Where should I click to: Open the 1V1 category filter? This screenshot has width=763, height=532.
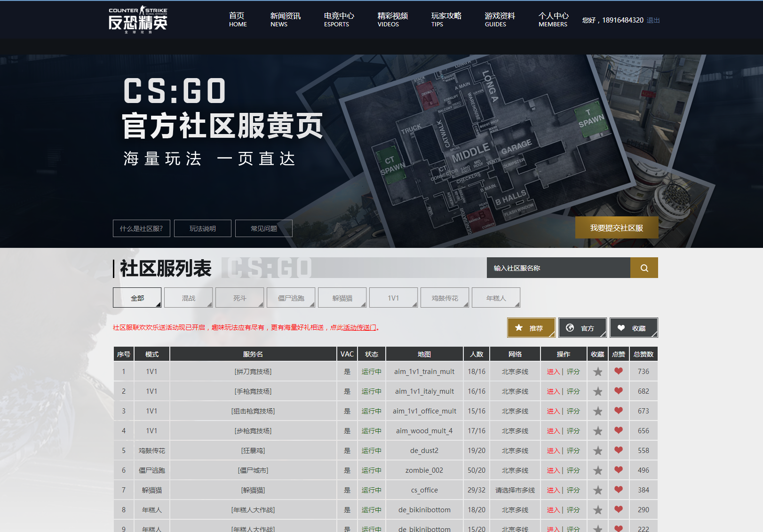(x=393, y=297)
